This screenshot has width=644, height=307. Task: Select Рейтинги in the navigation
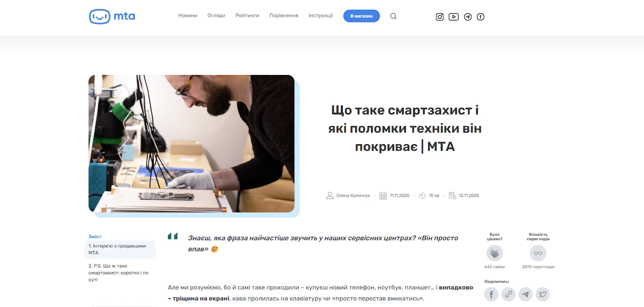pos(247,16)
